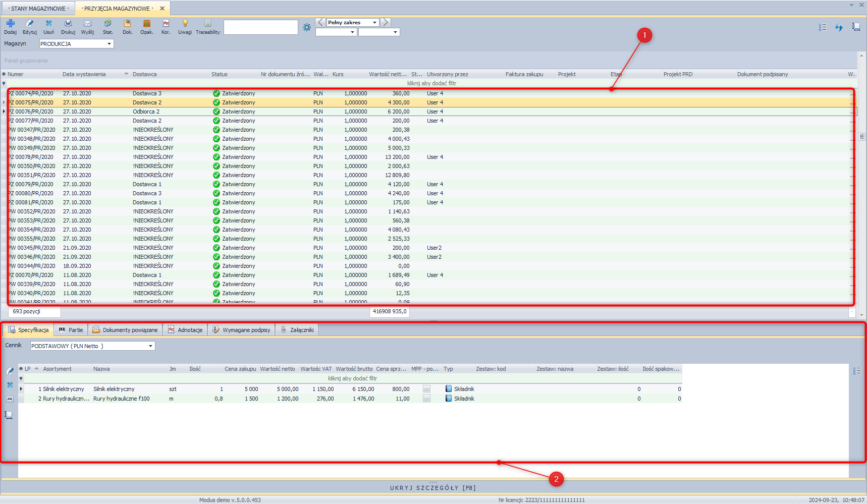Switch to the Partie tab
This screenshot has height=504, width=867.
coord(71,330)
